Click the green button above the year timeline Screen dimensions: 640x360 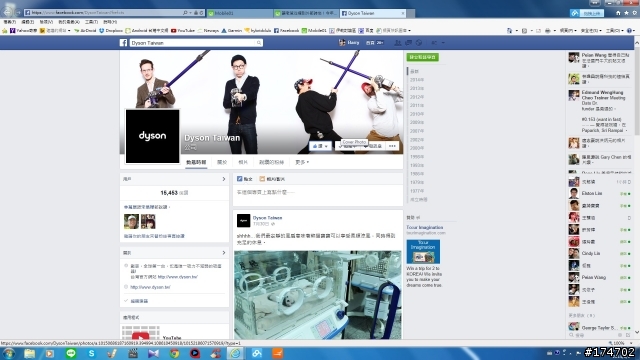tap(422, 57)
